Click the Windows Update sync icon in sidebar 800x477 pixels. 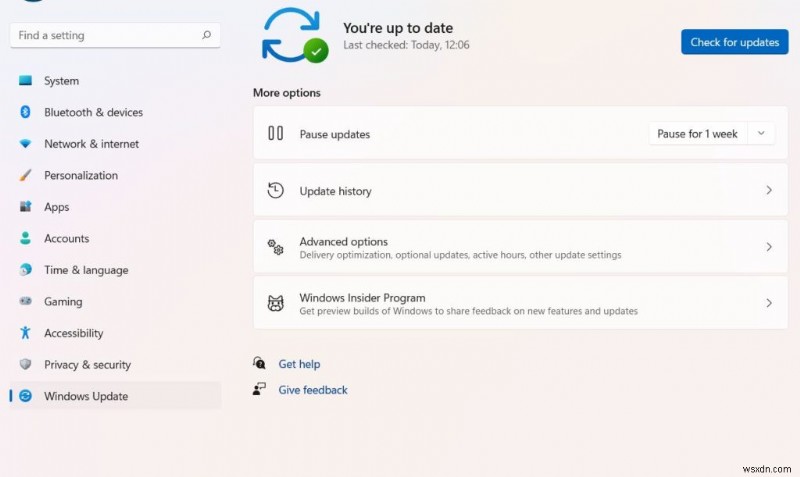tap(25, 396)
